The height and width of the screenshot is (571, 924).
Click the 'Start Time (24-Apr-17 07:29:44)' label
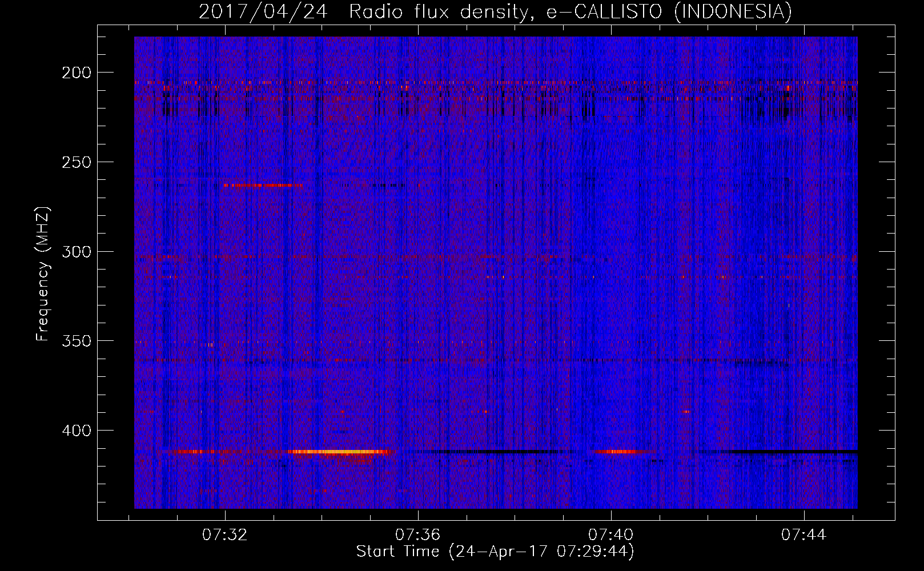click(x=495, y=552)
